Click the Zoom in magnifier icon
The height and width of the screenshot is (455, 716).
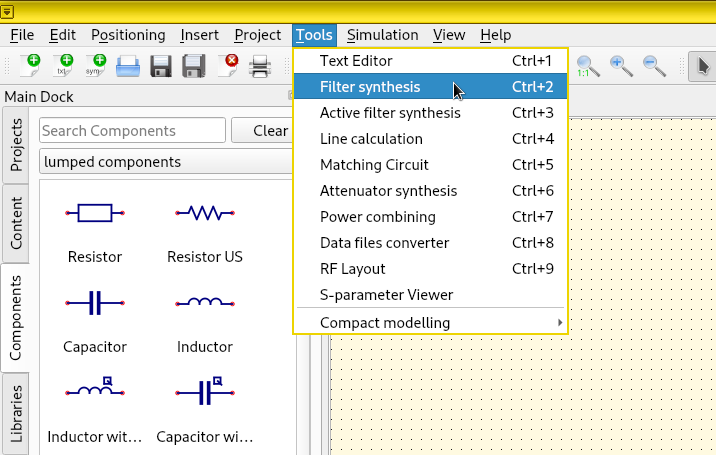point(621,67)
